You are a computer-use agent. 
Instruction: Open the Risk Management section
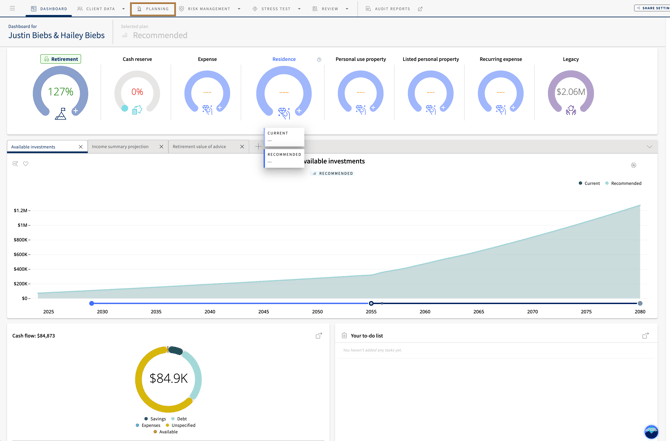(x=204, y=9)
